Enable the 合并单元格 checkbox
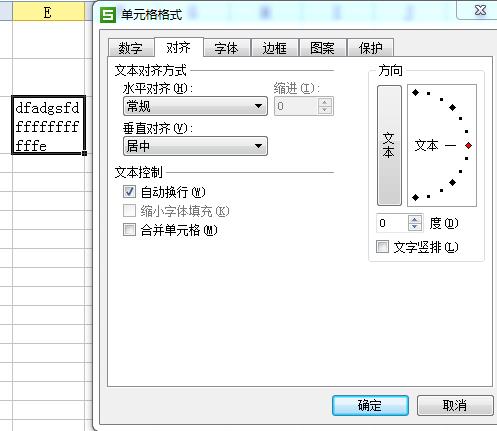Screen dimensions: 497x431 [129, 230]
